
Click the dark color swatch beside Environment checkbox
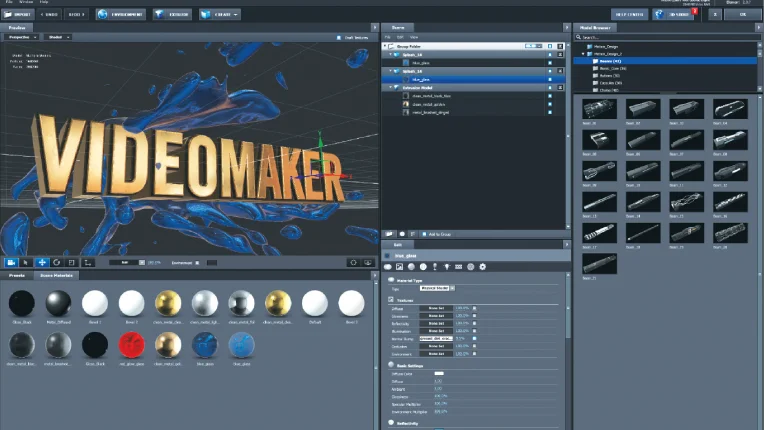(211, 263)
